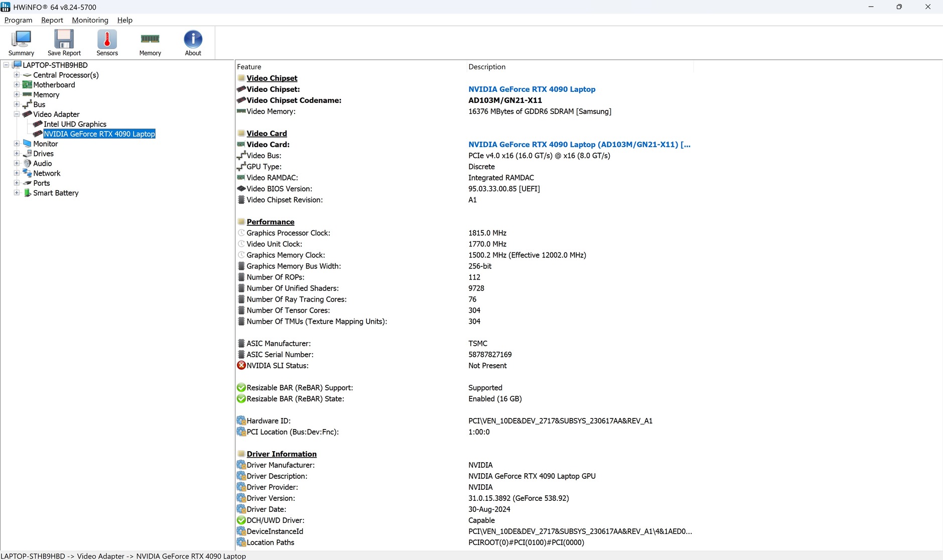Select NVIDIA GeForce RTX 4090 Laptop tree item
This screenshot has height=560, width=943.
click(x=99, y=134)
